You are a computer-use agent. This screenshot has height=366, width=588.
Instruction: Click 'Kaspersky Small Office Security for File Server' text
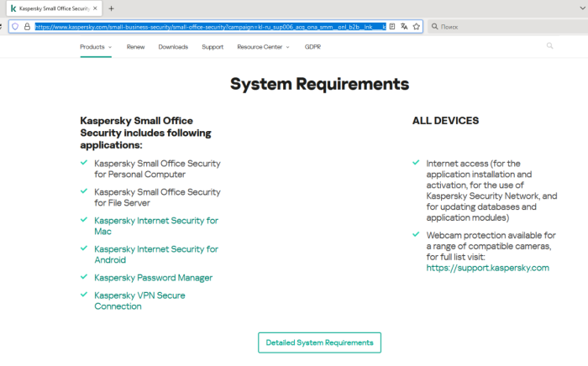point(157,197)
